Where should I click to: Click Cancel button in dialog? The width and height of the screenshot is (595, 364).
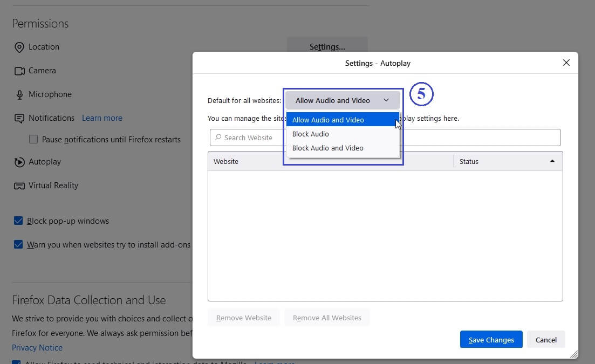[546, 339]
